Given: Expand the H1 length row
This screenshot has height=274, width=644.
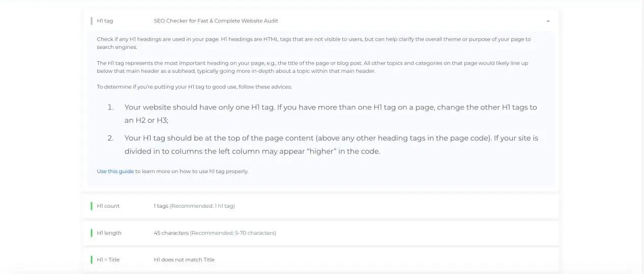Looking at the screenshot, I should [320, 233].
